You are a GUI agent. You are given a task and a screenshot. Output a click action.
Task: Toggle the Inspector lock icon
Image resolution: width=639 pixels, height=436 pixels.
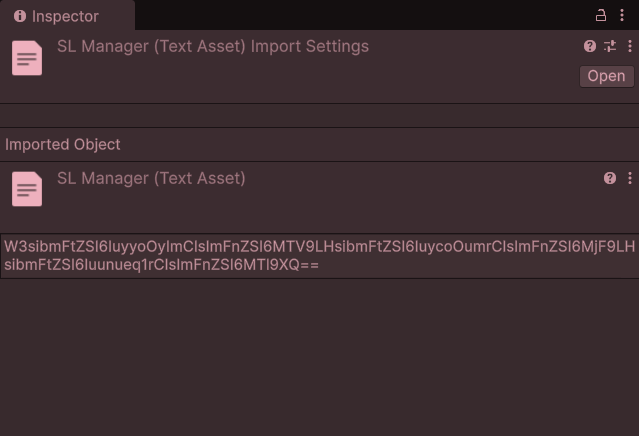(x=601, y=15)
